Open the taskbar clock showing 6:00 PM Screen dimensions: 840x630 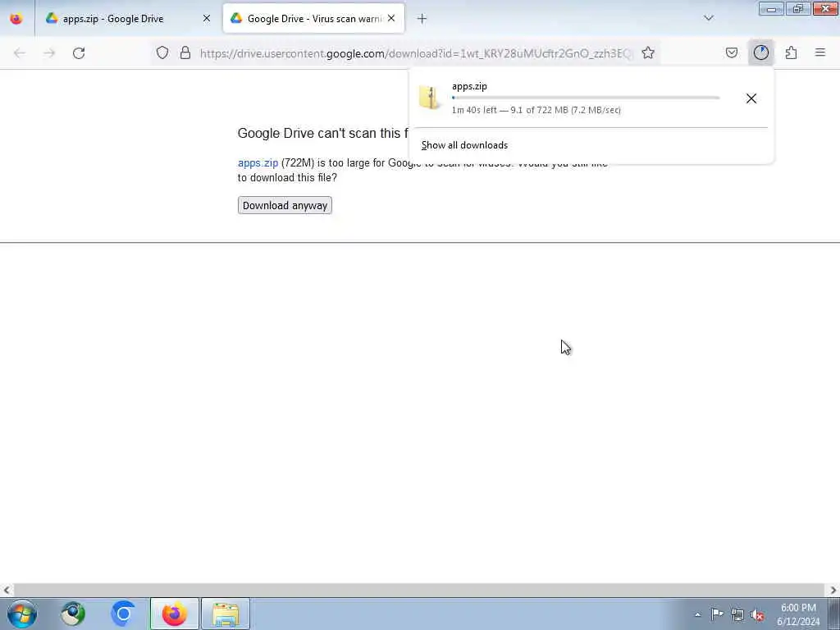[798, 614]
